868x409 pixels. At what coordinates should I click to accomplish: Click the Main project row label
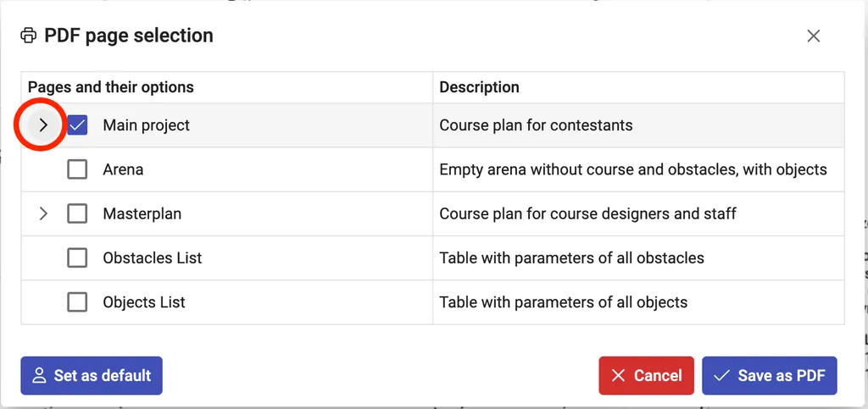[146, 125]
